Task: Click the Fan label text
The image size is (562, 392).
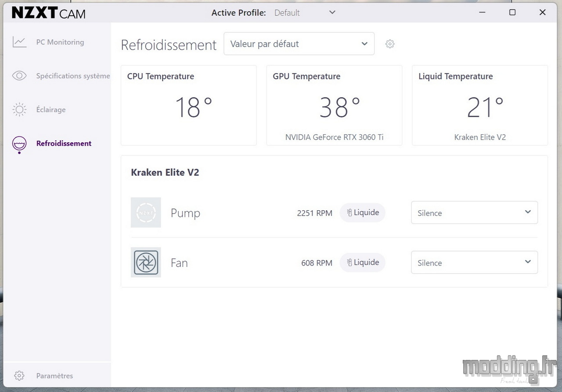Action: (179, 263)
